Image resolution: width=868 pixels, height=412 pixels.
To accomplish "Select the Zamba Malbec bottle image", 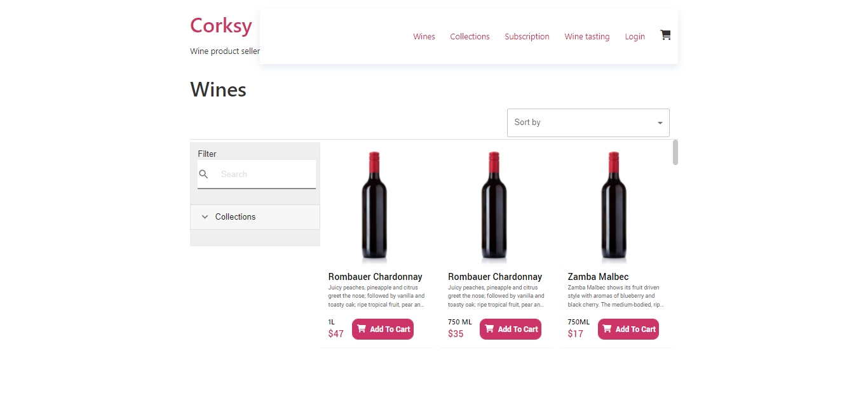I will (x=613, y=207).
